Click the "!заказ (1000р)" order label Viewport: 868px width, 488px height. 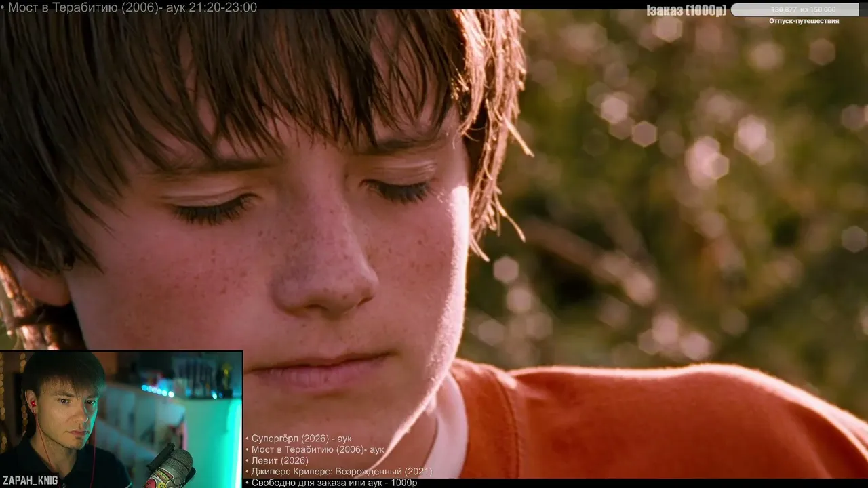[x=686, y=10]
